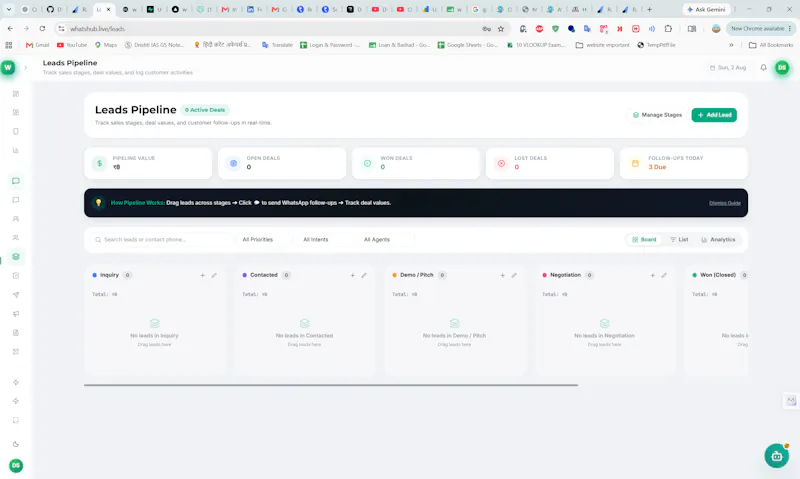The height and width of the screenshot is (479, 800).
Task: Click the Won Deals stat card
Action: pyautogui.click(x=416, y=163)
